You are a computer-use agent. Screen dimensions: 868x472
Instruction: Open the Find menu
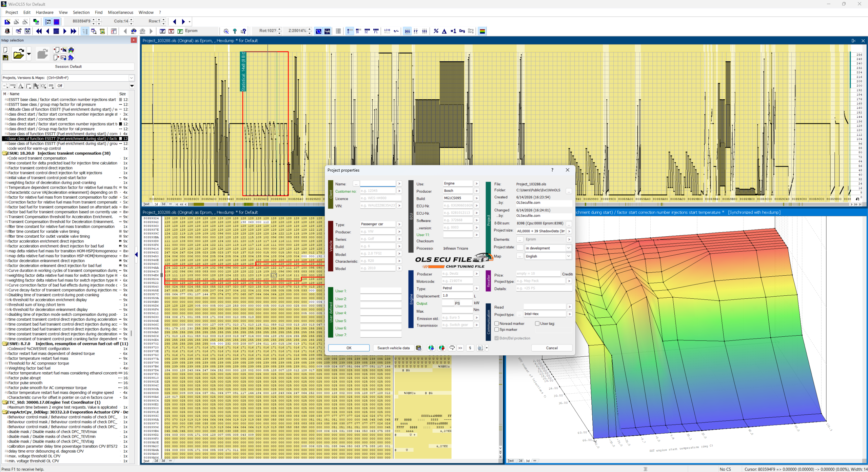(99, 13)
